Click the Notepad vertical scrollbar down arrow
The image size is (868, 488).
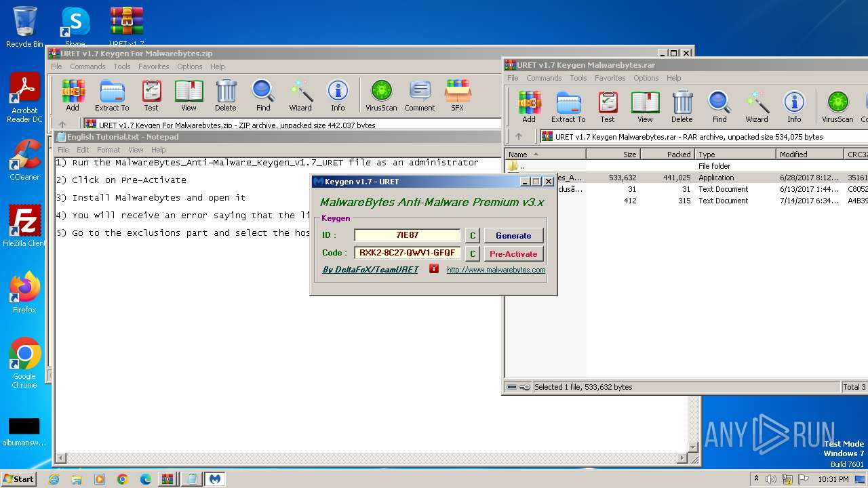coord(693,447)
